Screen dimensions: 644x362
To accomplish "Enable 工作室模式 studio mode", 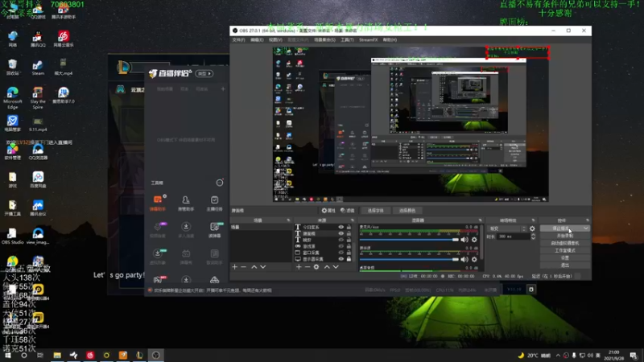I will (565, 250).
